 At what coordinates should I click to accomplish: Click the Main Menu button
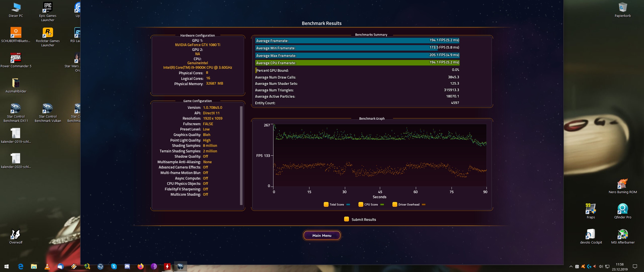[x=322, y=235]
